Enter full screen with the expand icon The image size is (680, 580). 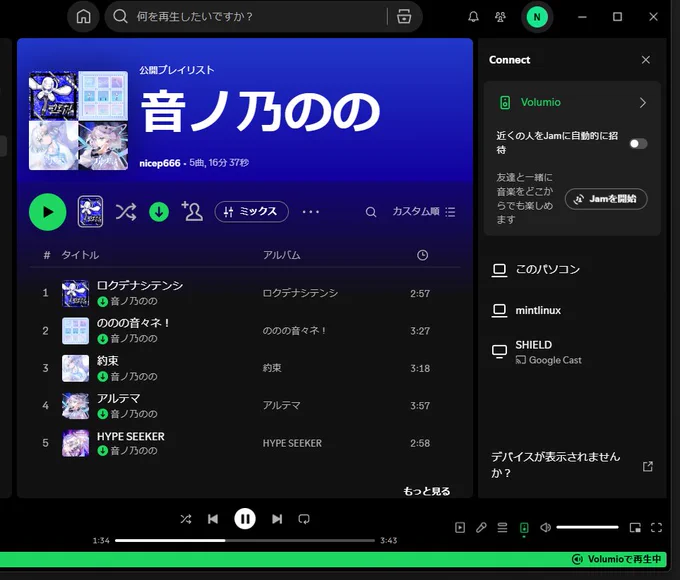coord(656,528)
